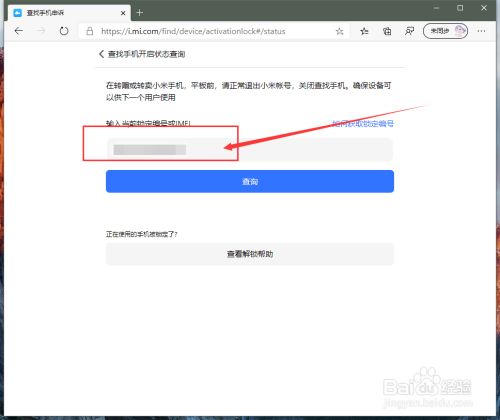Go back via 查找手机开启状态查询 chevron

tap(101, 54)
